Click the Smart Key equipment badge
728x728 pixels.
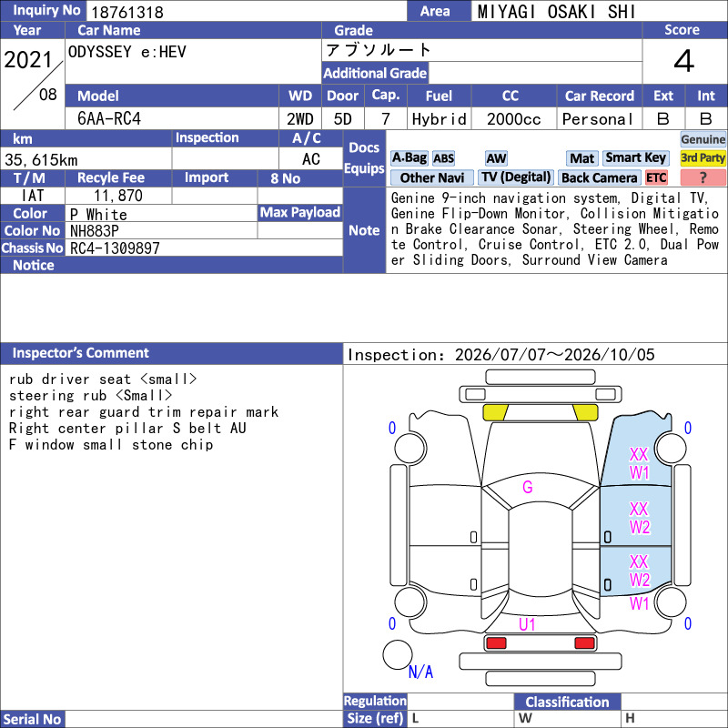635,158
